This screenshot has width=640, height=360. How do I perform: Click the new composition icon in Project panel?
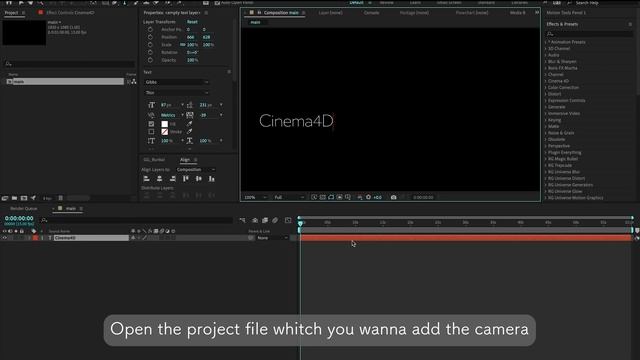24,198
